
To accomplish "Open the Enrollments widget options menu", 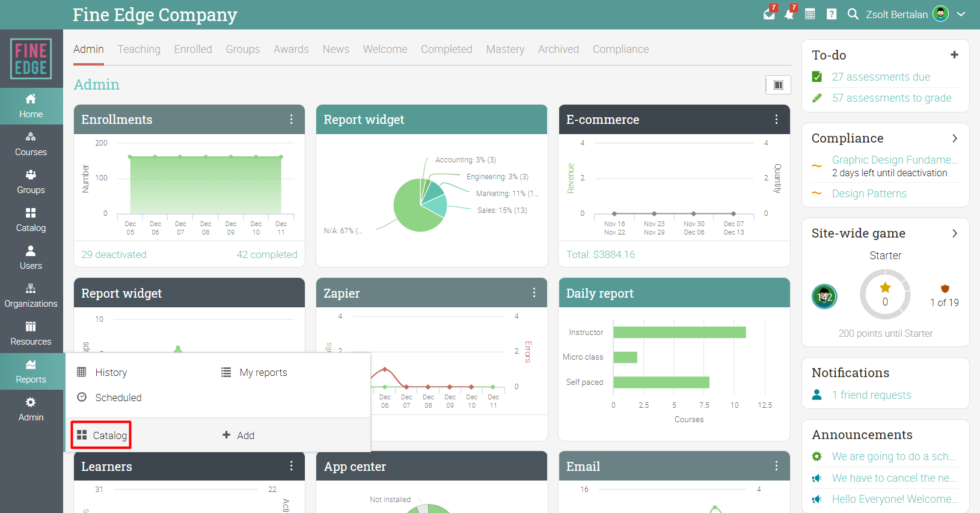I will tap(292, 120).
